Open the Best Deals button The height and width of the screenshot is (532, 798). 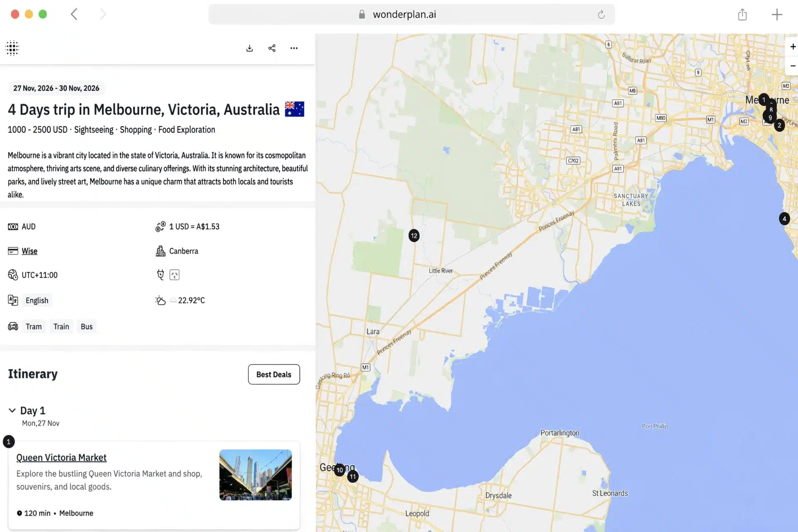click(x=274, y=374)
